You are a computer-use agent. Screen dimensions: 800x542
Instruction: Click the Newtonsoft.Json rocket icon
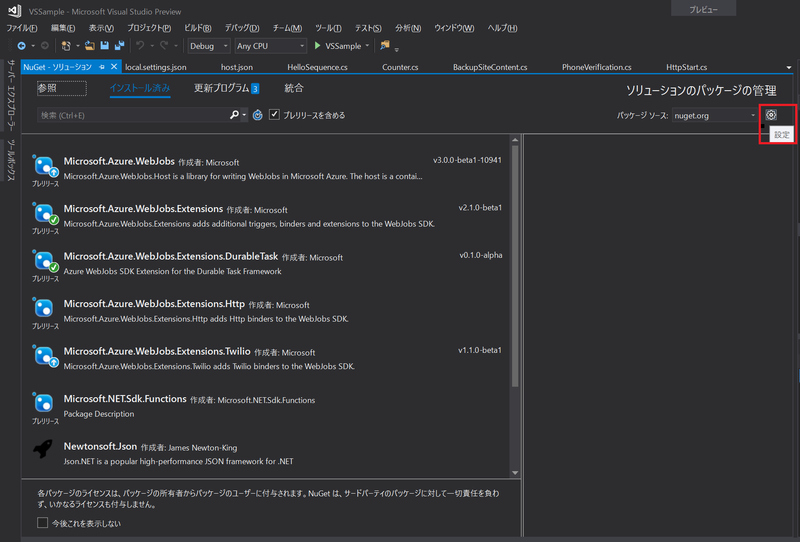pyautogui.click(x=43, y=449)
